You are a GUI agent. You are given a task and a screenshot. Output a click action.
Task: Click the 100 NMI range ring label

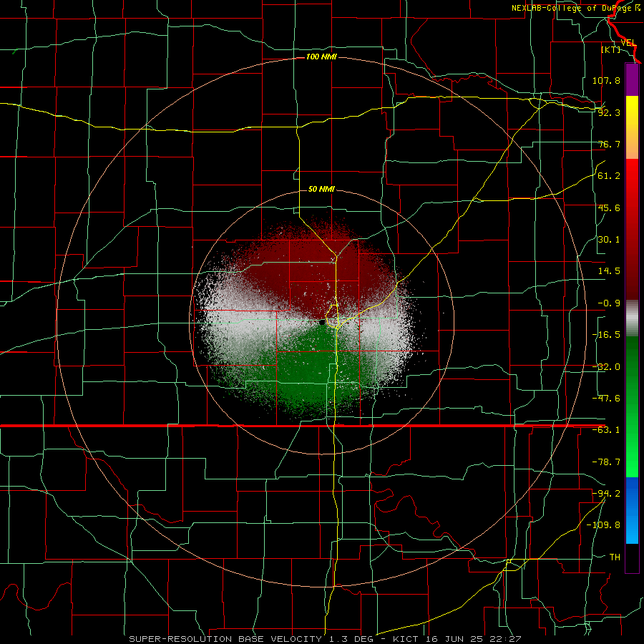click(321, 57)
